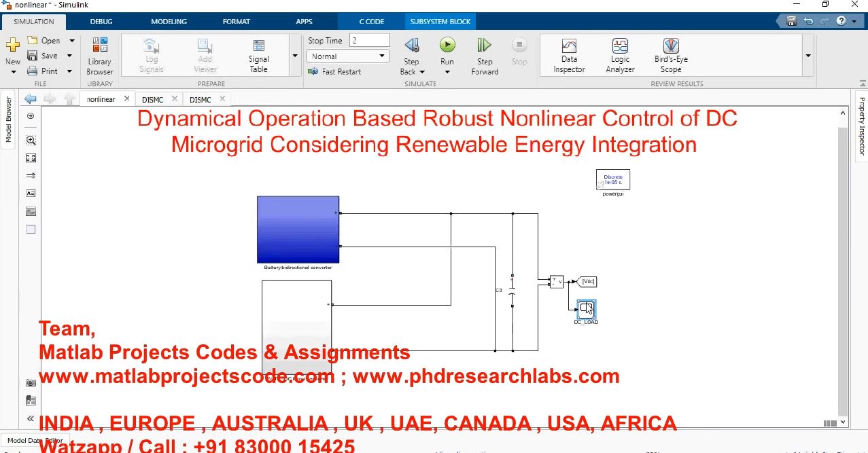Click the Print button
The height and width of the screenshot is (453, 868).
pyautogui.click(x=42, y=71)
